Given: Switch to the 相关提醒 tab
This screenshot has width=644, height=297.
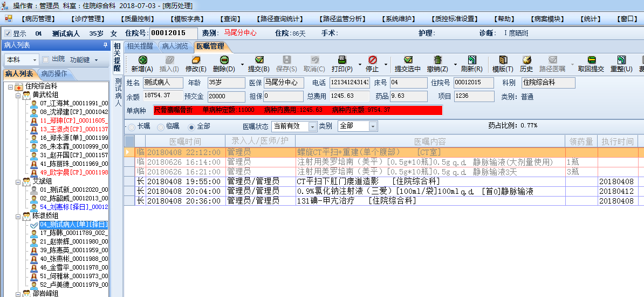Looking at the screenshot, I should click(x=140, y=46).
